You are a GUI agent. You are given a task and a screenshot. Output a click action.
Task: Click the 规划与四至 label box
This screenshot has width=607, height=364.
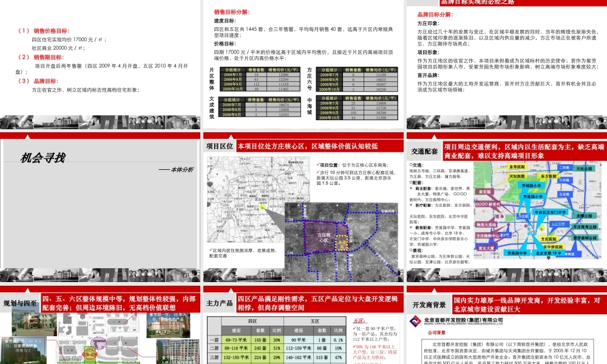click(x=20, y=303)
